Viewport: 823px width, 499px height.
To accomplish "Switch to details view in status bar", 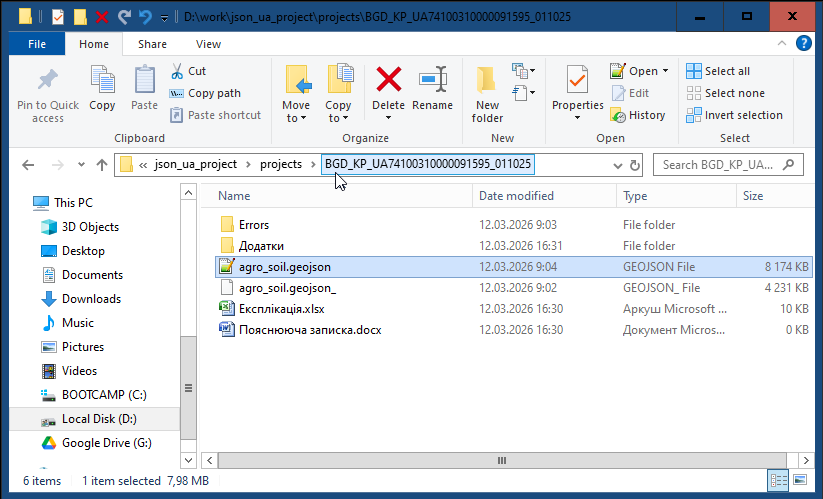I will [x=777, y=481].
